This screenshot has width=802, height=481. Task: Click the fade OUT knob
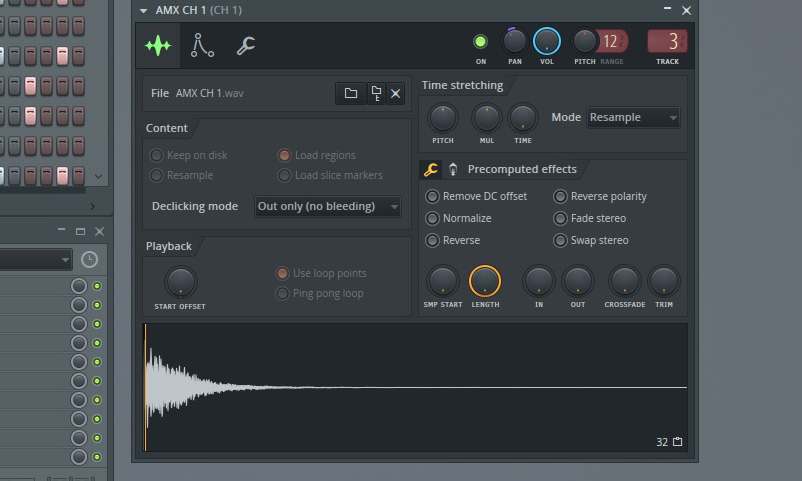click(x=578, y=281)
